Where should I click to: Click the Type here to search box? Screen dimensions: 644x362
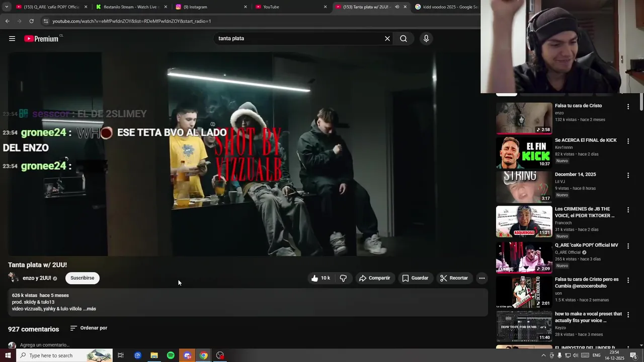[x=64, y=355]
